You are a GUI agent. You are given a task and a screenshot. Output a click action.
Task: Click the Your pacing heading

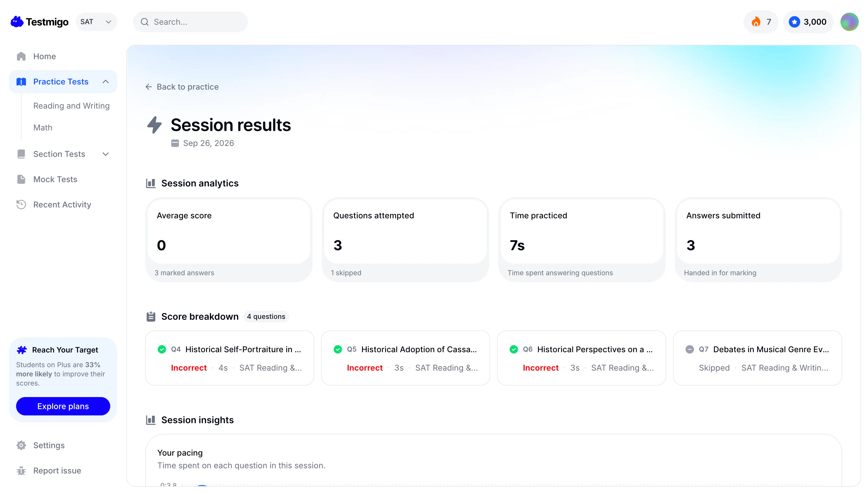(x=180, y=453)
